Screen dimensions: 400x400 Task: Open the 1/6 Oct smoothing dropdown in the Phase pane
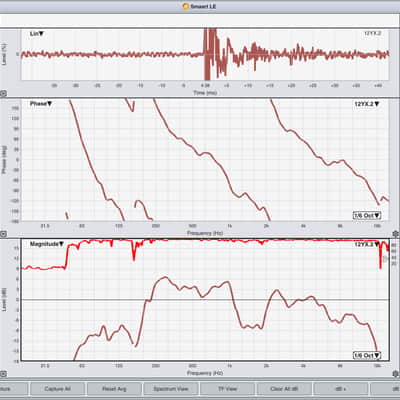tap(367, 215)
